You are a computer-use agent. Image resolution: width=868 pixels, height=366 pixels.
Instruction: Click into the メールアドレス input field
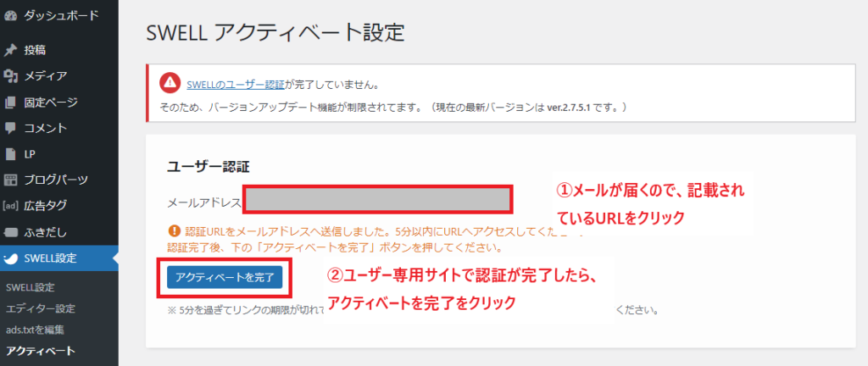click(x=377, y=200)
